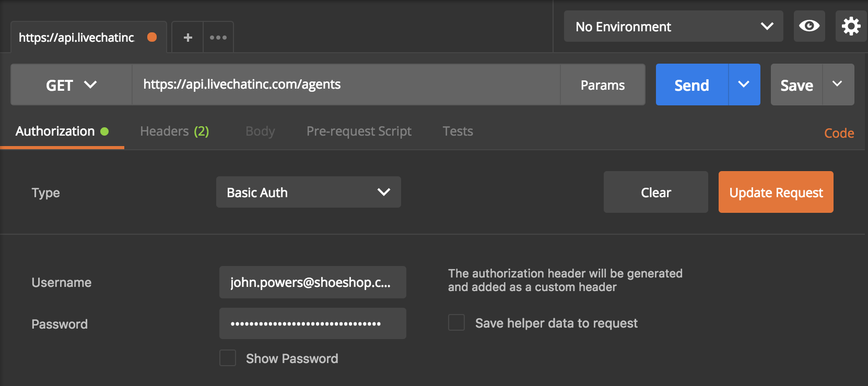Select the api.livechatinc request tab
This screenshot has width=868, height=386.
(88, 38)
